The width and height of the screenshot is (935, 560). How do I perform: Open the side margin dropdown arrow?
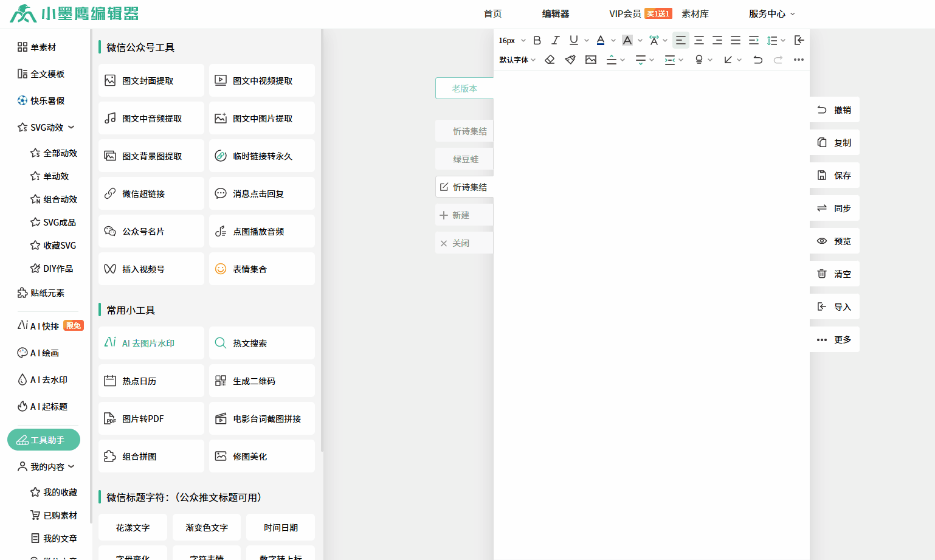(x=681, y=60)
